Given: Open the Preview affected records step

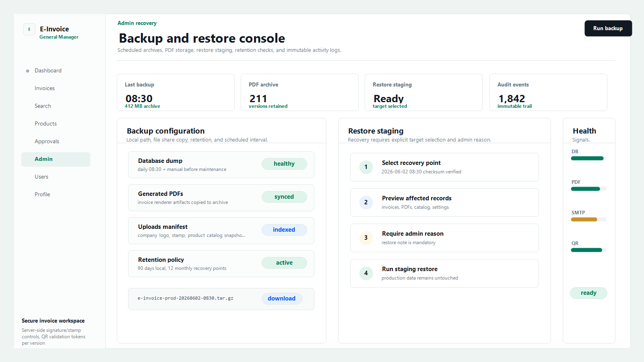Looking at the screenshot, I should coord(444,203).
